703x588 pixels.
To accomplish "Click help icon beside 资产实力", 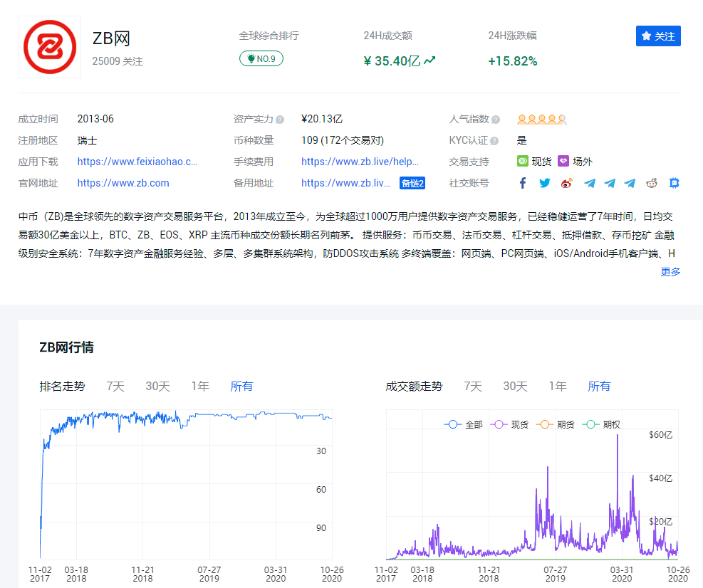I will tap(280, 120).
